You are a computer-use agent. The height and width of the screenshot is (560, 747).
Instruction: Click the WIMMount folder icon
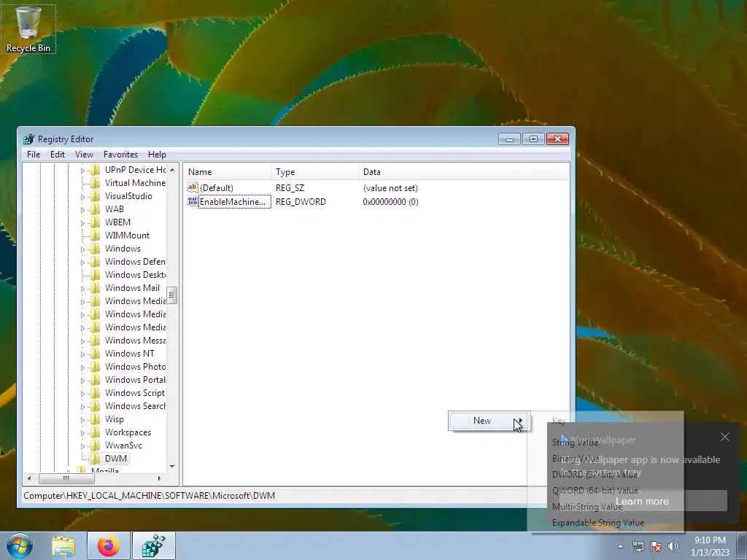[x=96, y=236]
